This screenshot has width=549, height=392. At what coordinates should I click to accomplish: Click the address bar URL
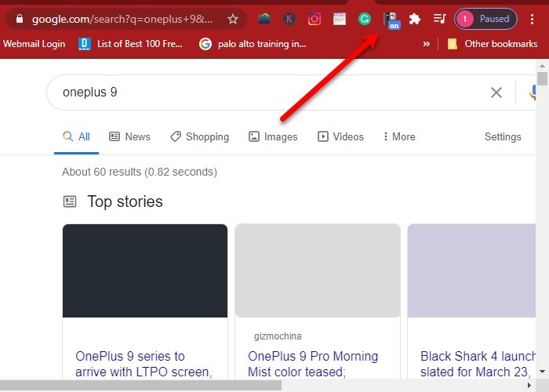(122, 19)
